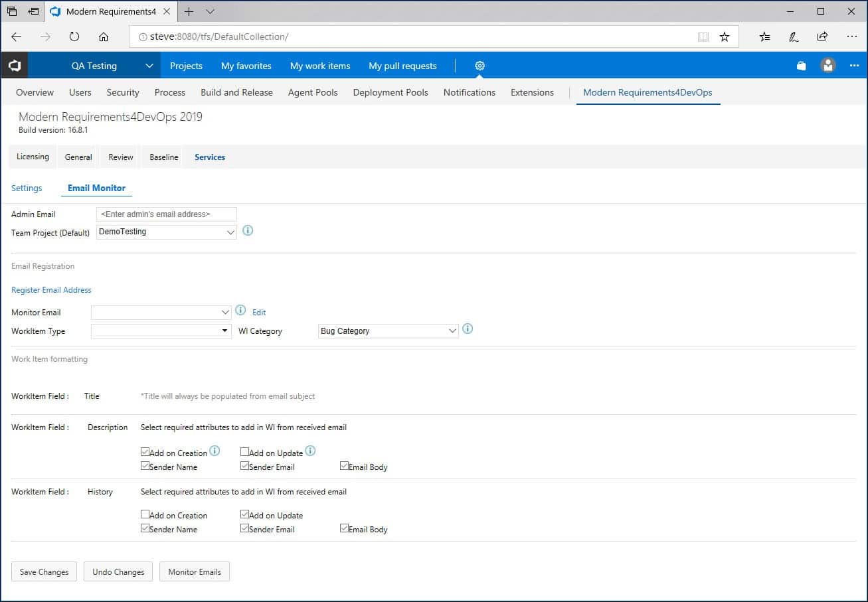Show the tab previews chevron
This screenshot has width=868, height=602.
coord(211,11)
